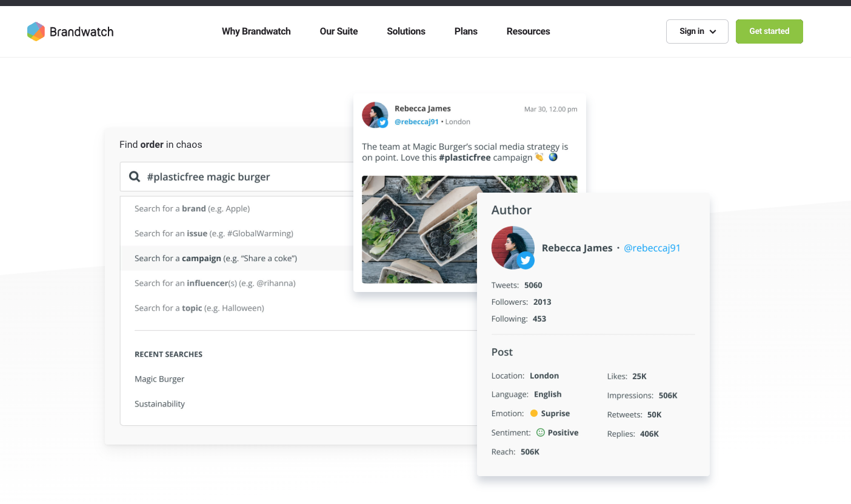This screenshot has height=504, width=851.
Task: Choose recent search Magic Burger
Action: [159, 379]
